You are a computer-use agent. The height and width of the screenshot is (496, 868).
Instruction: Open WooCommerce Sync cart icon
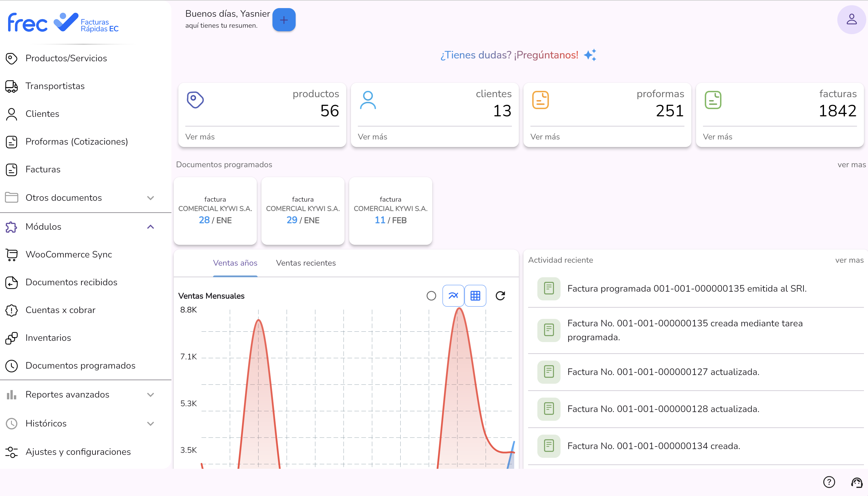pos(12,254)
